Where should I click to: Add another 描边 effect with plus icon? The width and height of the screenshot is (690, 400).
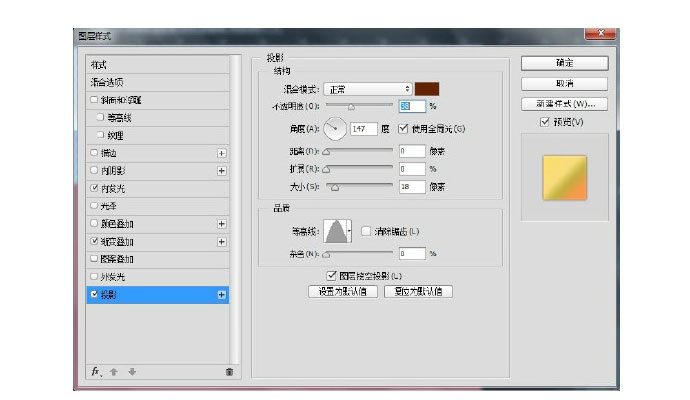(x=222, y=153)
